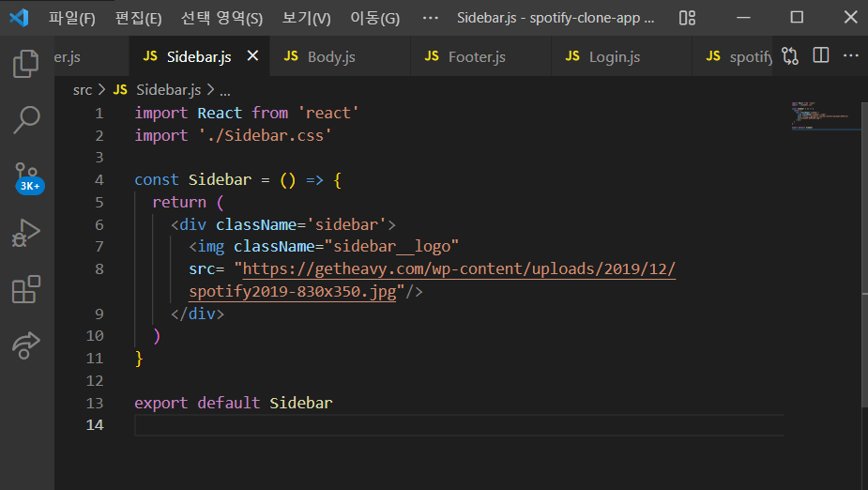Open Run and Debug view
The image size is (868, 490).
(26, 233)
